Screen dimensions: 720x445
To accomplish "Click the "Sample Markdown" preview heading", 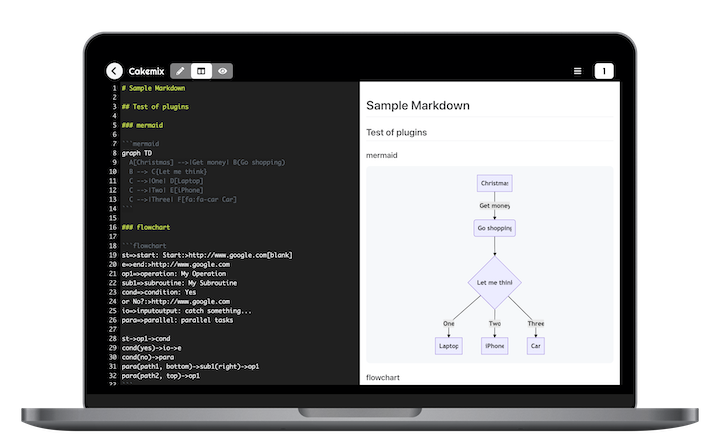I will click(x=418, y=105).
